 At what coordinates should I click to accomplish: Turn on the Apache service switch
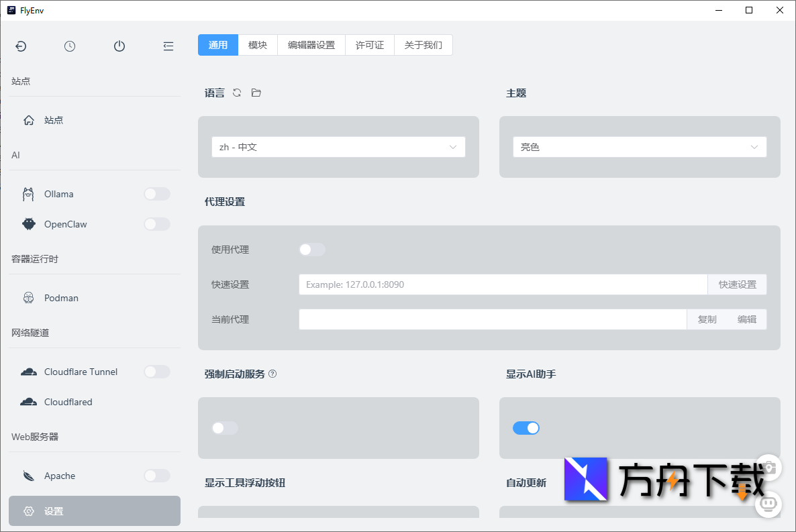tap(157, 476)
